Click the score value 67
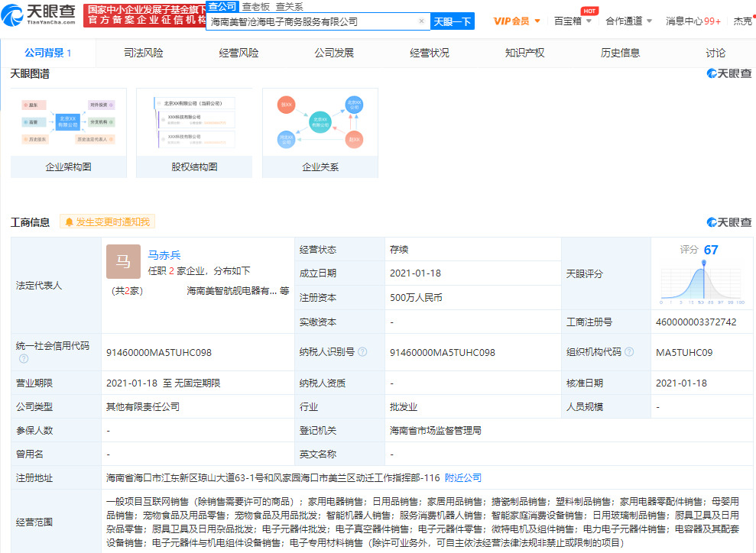The width and height of the screenshot is (756, 553). (x=711, y=250)
